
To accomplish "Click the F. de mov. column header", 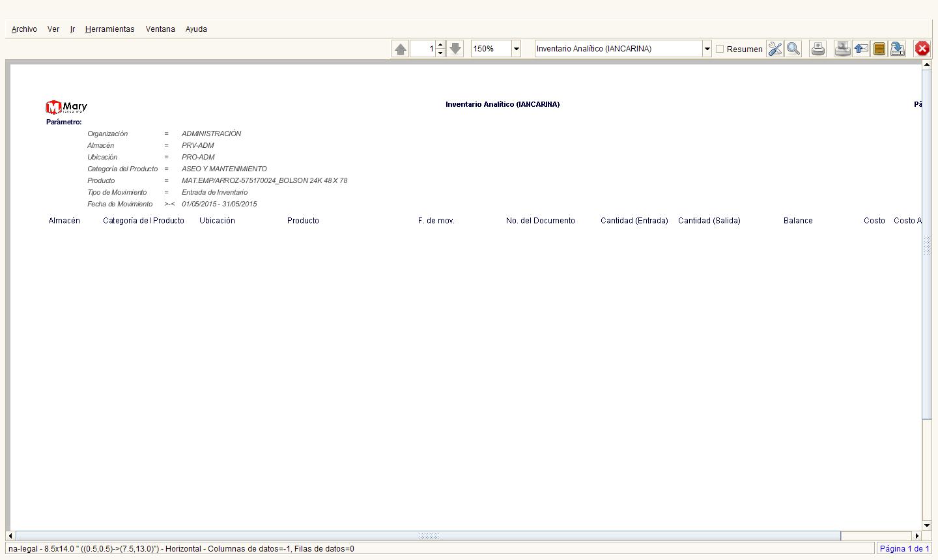I will point(436,221).
